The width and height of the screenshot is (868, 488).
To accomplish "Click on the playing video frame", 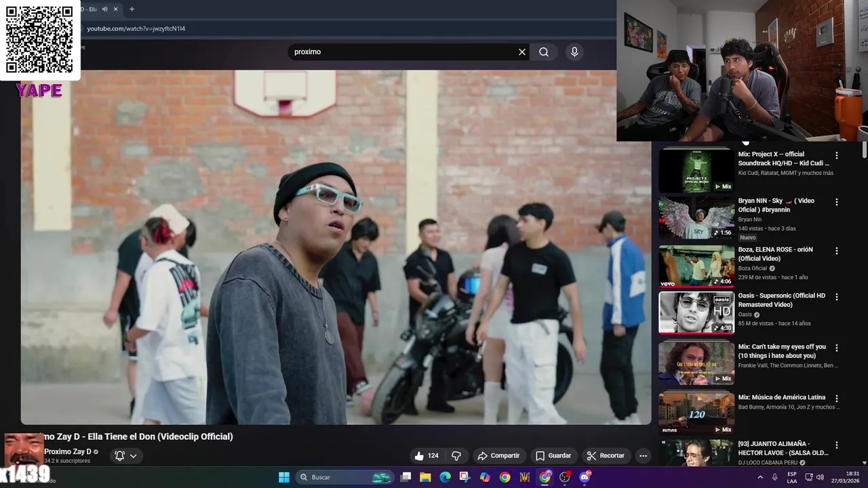I will [336, 247].
